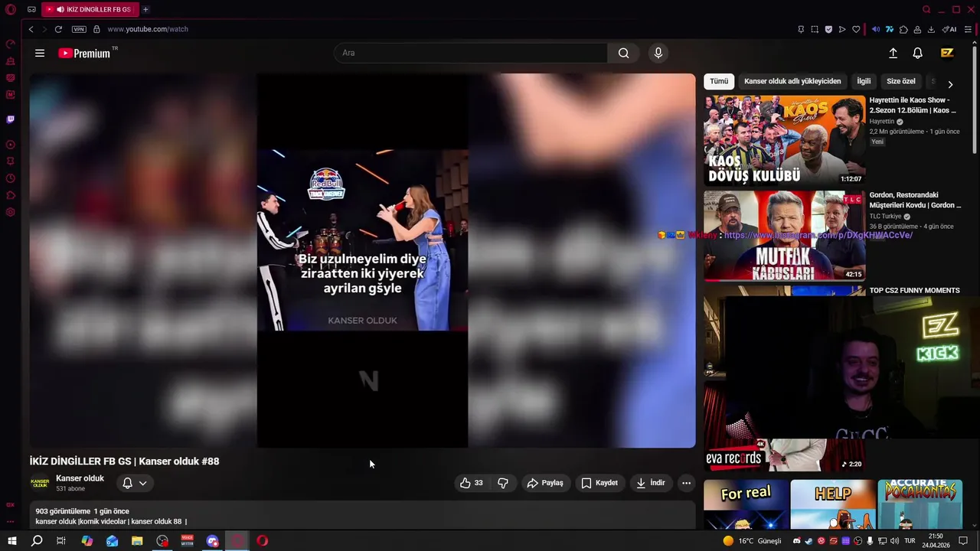980x551 pixels.
Task: Open Twitch in Opera sidebar
Action: (x=11, y=119)
